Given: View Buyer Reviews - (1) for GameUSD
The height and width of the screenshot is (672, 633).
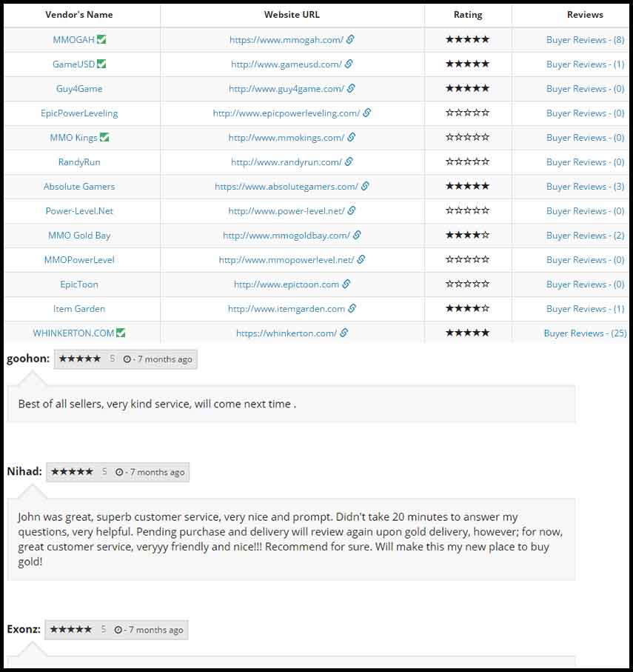Looking at the screenshot, I should click(x=585, y=64).
